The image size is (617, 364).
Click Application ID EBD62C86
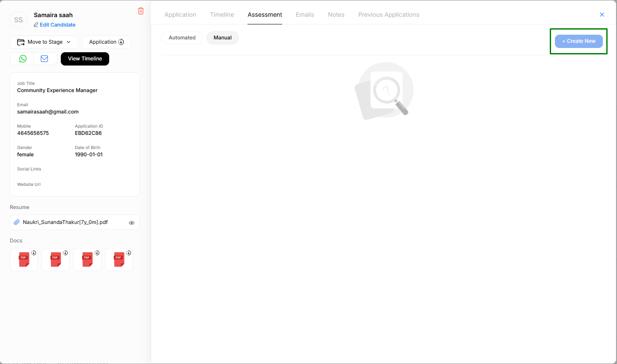pos(88,133)
